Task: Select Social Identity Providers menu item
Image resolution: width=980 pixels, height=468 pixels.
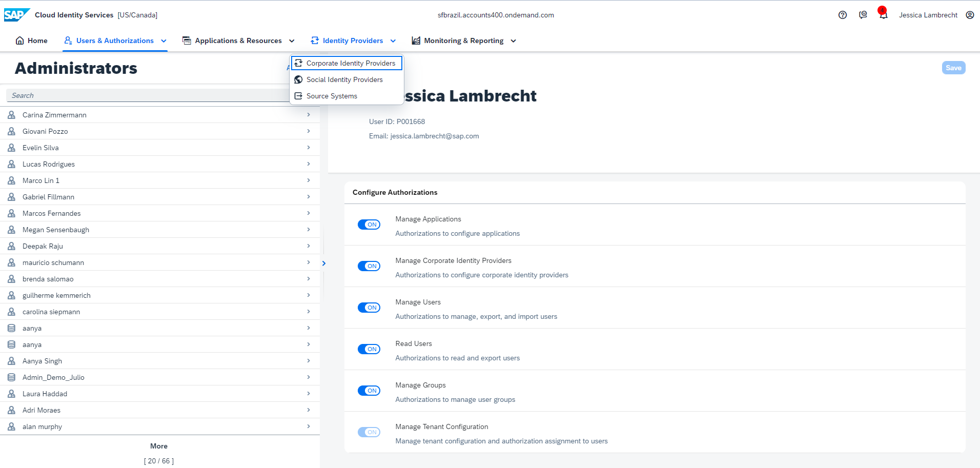Action: click(346, 79)
